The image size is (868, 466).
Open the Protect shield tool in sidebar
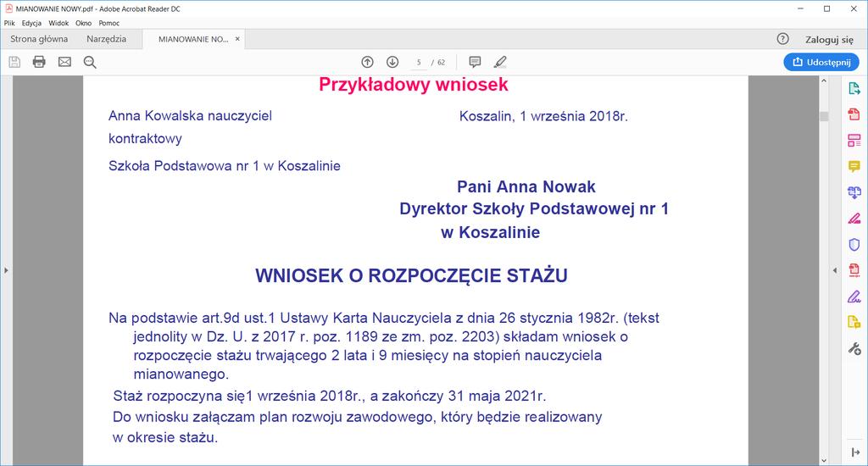[x=854, y=245]
